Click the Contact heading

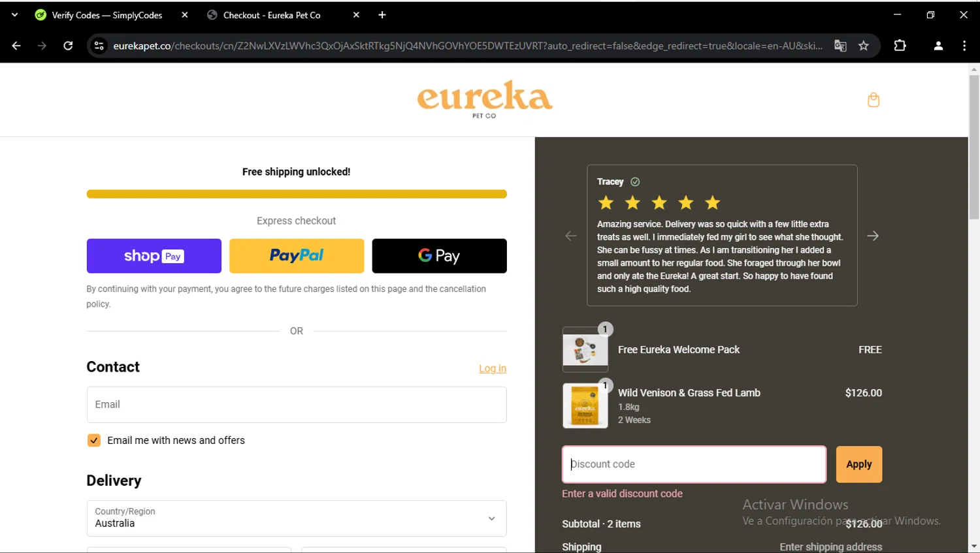(113, 367)
